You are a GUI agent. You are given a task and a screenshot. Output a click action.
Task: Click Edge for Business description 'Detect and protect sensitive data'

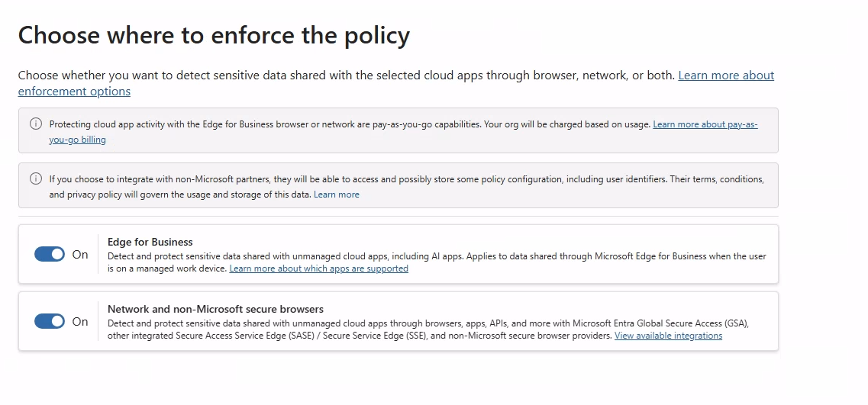coord(437,262)
